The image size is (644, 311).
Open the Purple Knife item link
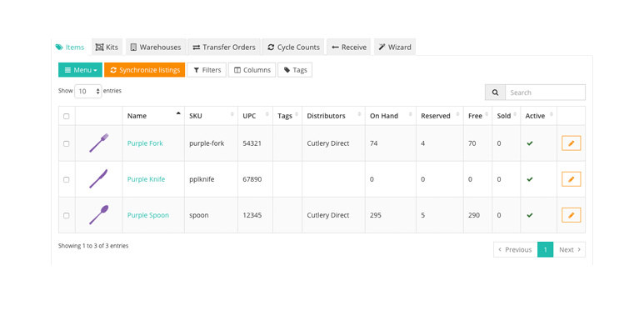click(x=147, y=179)
